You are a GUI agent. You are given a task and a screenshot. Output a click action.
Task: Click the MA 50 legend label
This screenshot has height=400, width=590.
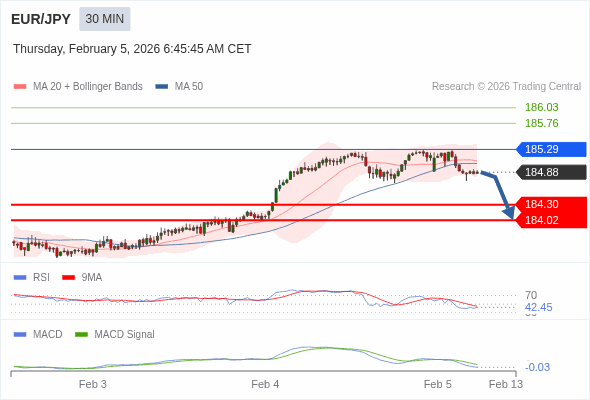tap(189, 87)
